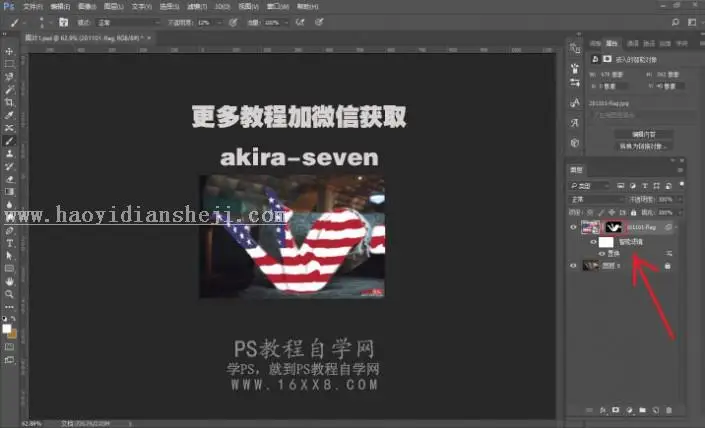Collapse the flag layer smart filter list arrow
The height and width of the screenshot is (428, 705).
[x=676, y=227]
